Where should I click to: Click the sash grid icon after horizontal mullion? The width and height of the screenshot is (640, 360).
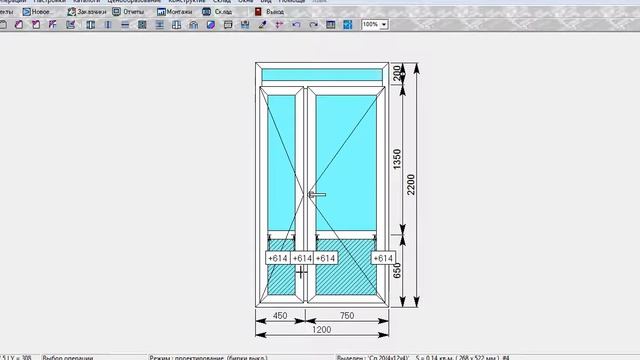click(142, 25)
